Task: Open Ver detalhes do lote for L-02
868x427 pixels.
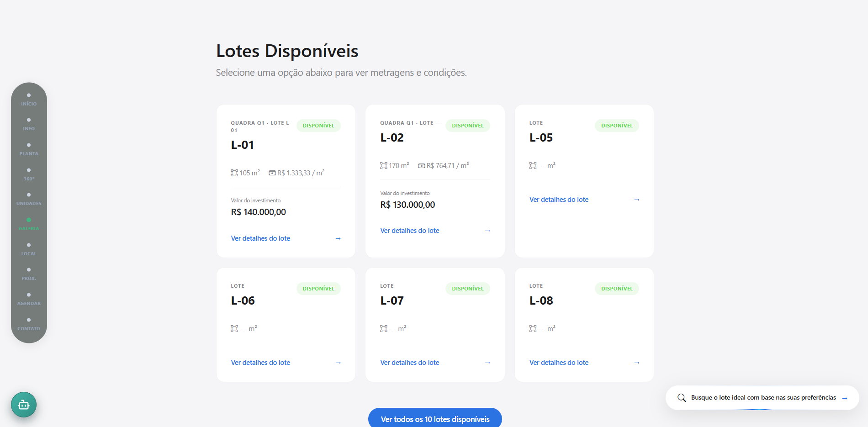Action: [x=409, y=230]
